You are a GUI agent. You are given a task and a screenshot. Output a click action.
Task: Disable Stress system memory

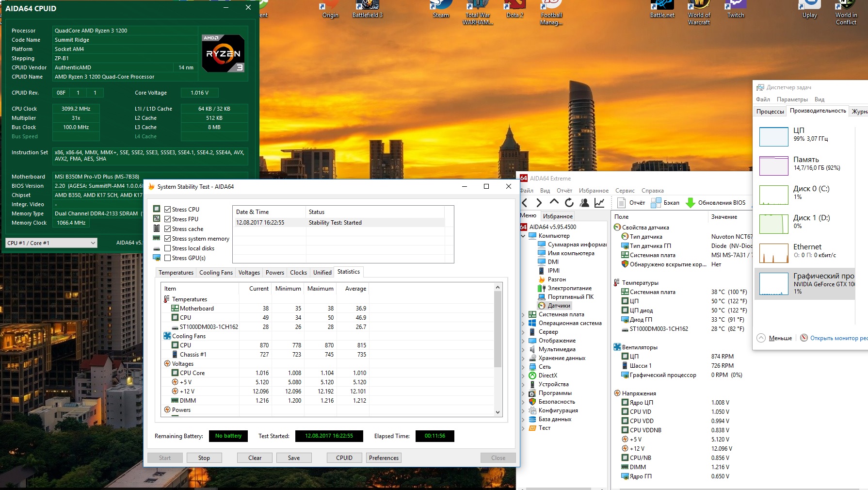[x=167, y=239]
